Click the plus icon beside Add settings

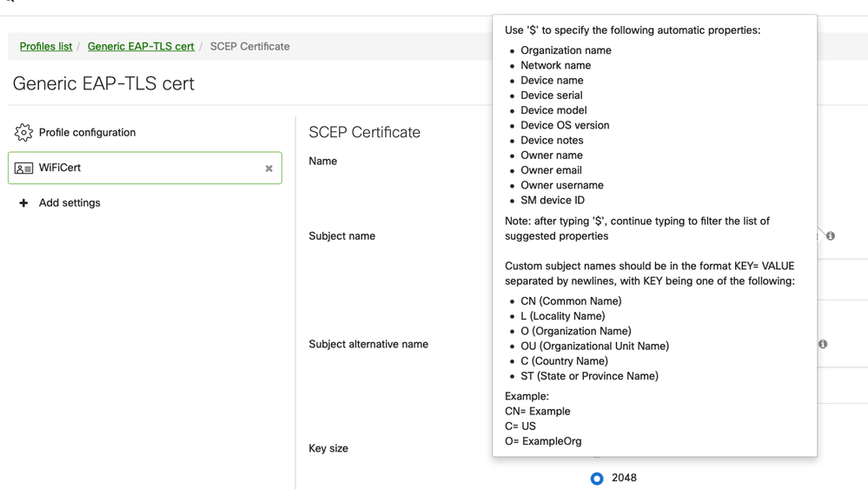(x=23, y=203)
